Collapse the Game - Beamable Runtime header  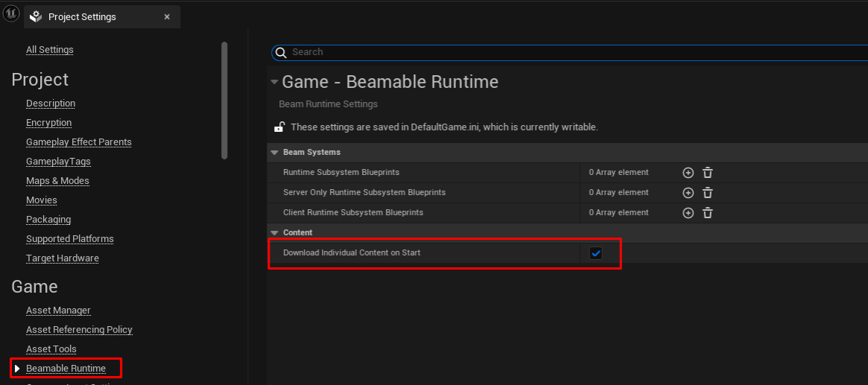274,82
